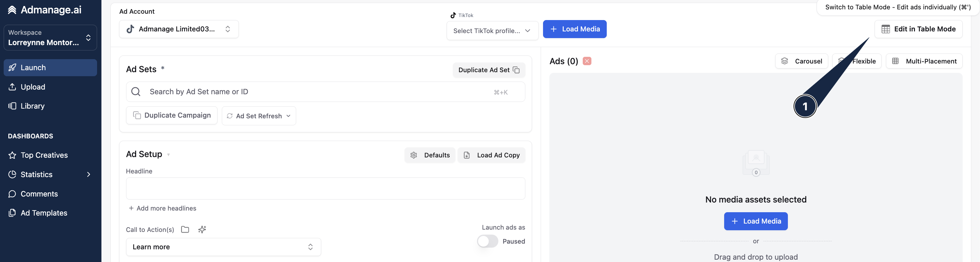
Task: Click the Ads (0) heading
Action: click(564, 61)
